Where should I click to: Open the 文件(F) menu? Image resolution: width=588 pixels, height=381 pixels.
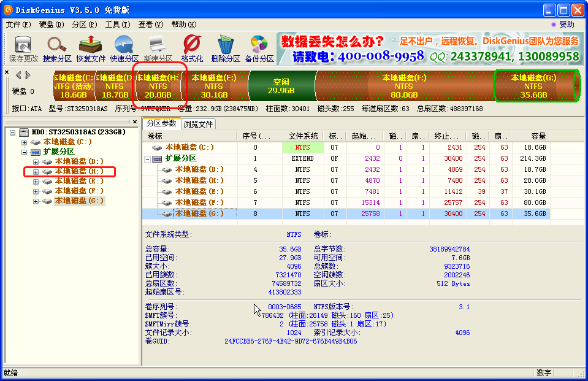(18, 25)
